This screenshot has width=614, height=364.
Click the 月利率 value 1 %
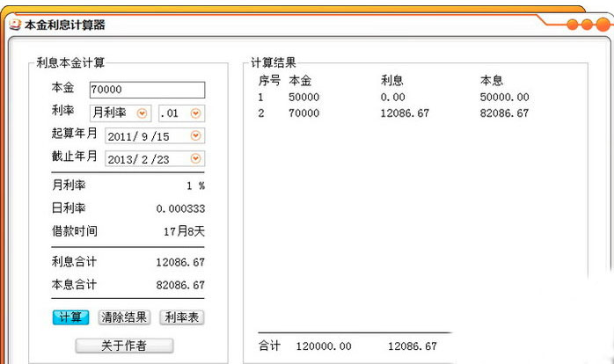click(196, 186)
